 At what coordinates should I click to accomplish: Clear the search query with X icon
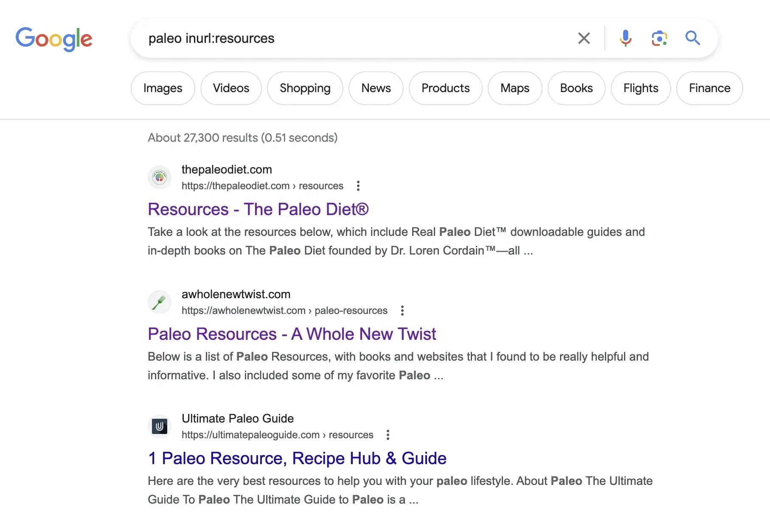(584, 38)
